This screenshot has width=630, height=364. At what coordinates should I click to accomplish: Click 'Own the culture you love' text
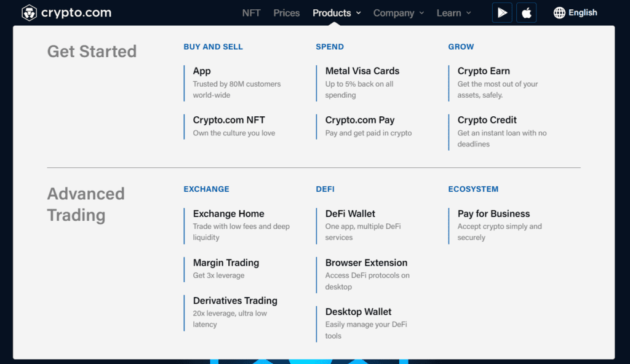(234, 133)
